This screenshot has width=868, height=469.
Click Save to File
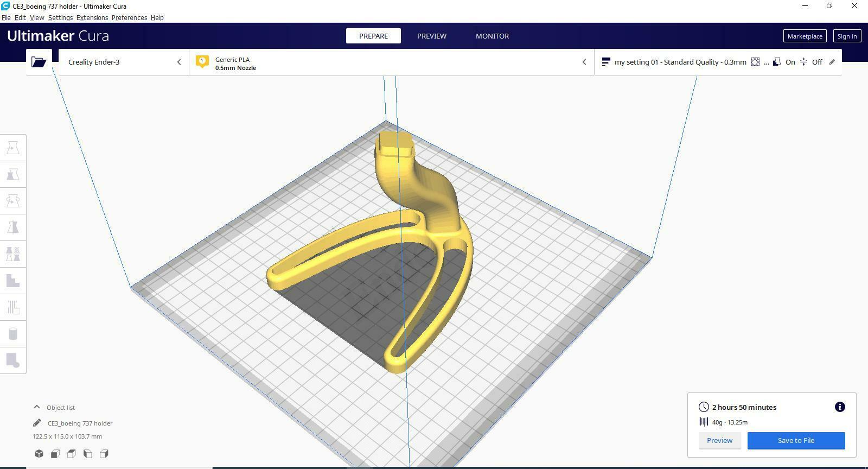click(796, 441)
